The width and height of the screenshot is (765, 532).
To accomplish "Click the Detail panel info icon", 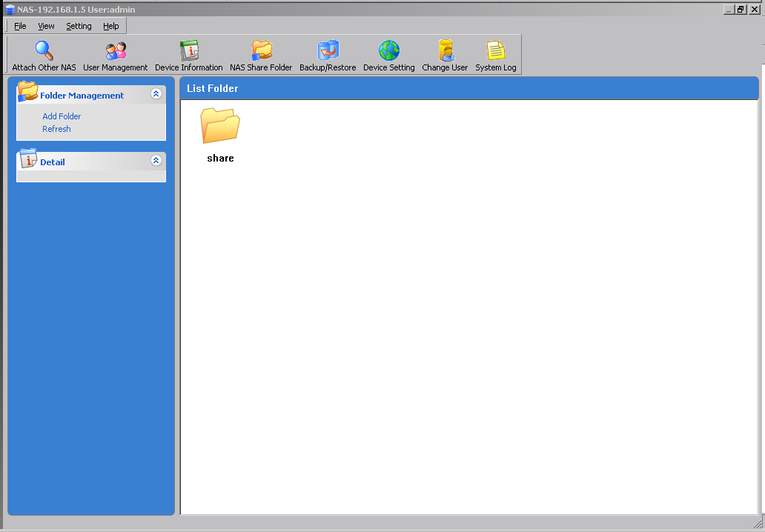I will coord(28,159).
